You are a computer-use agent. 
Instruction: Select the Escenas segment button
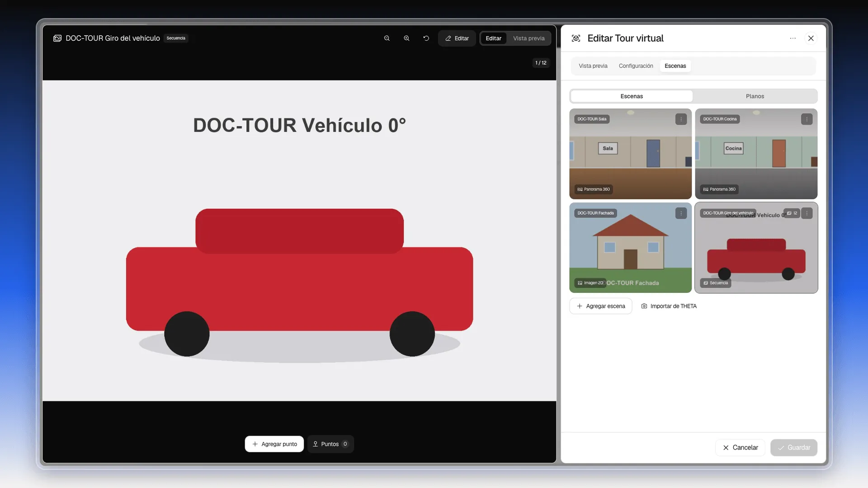[632, 96]
